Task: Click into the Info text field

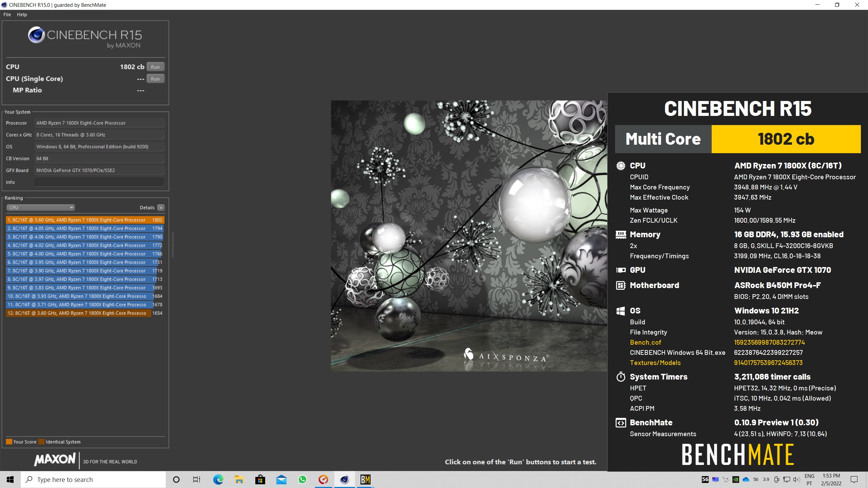Action: [99, 182]
